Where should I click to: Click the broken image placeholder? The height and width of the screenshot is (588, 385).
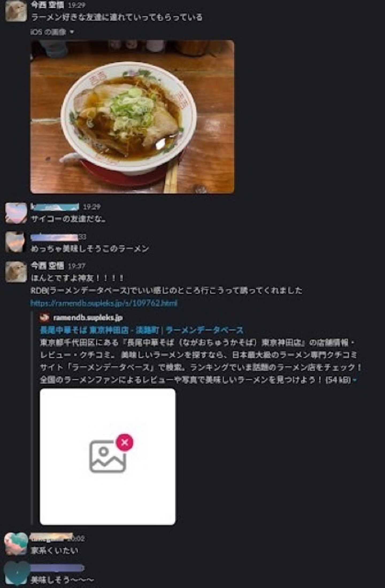(x=108, y=457)
